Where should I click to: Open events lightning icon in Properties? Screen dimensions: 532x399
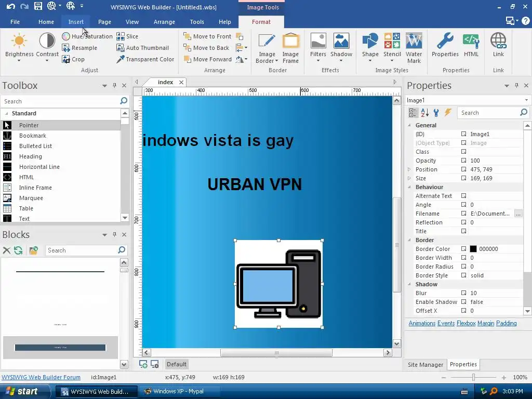coord(448,113)
